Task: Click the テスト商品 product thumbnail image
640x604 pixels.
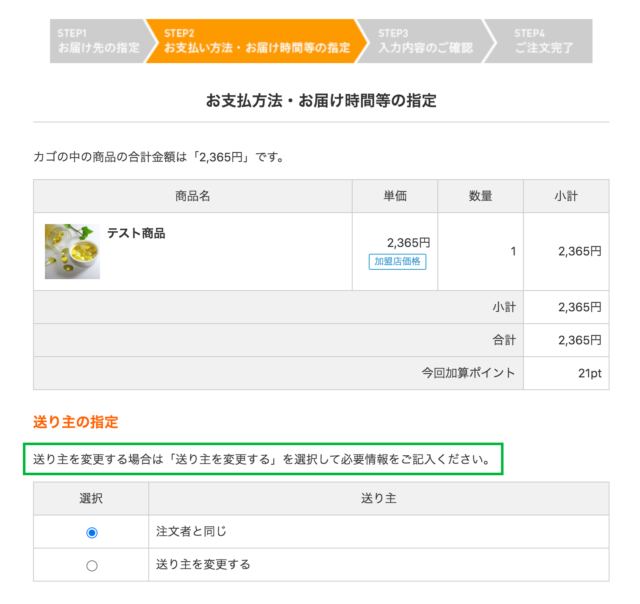Action: pos(72,251)
